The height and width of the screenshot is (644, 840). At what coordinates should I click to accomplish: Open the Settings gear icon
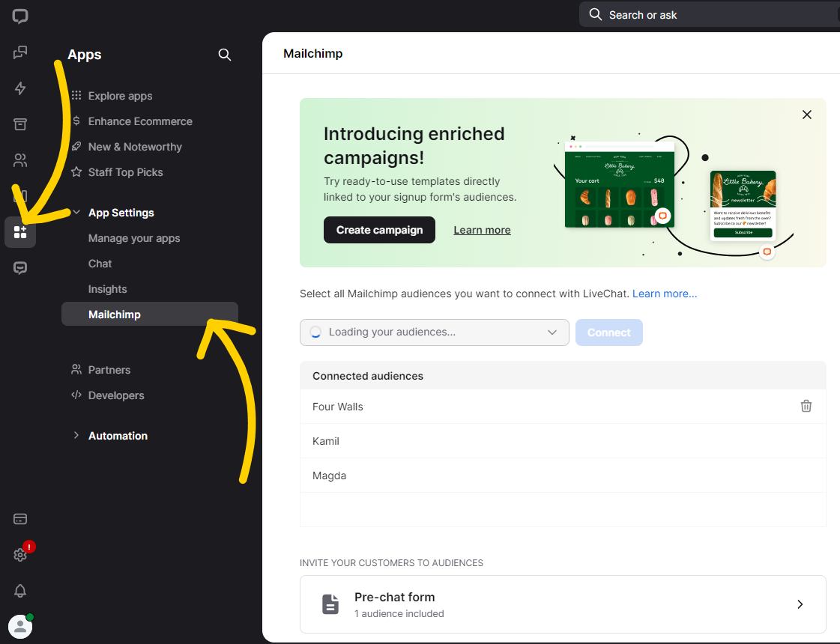(19, 555)
